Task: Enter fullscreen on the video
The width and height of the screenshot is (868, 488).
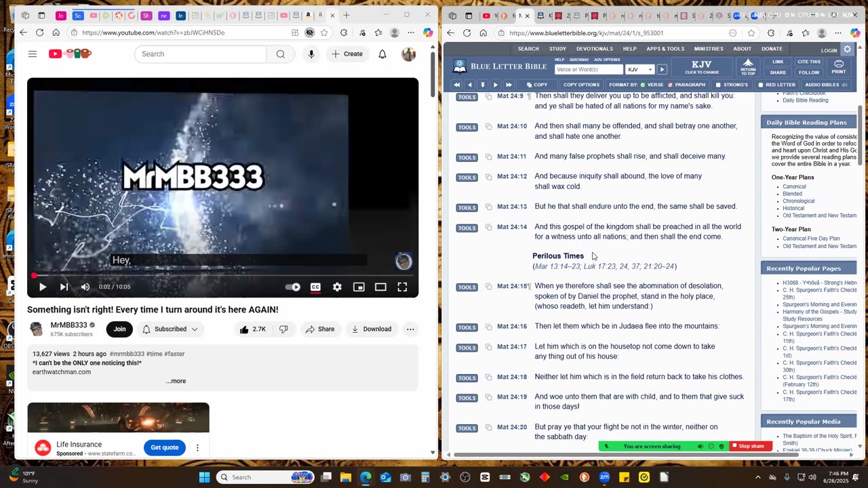Action: 402,287
